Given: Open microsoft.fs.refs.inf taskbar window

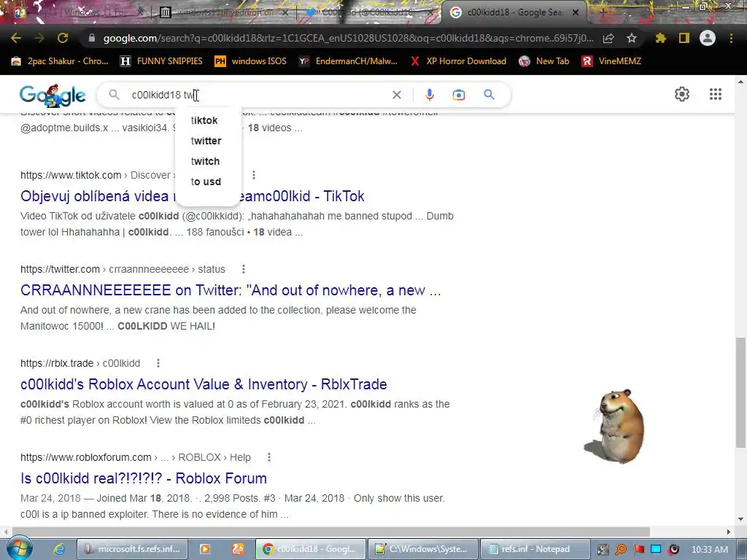Looking at the screenshot, I should tap(132, 549).
